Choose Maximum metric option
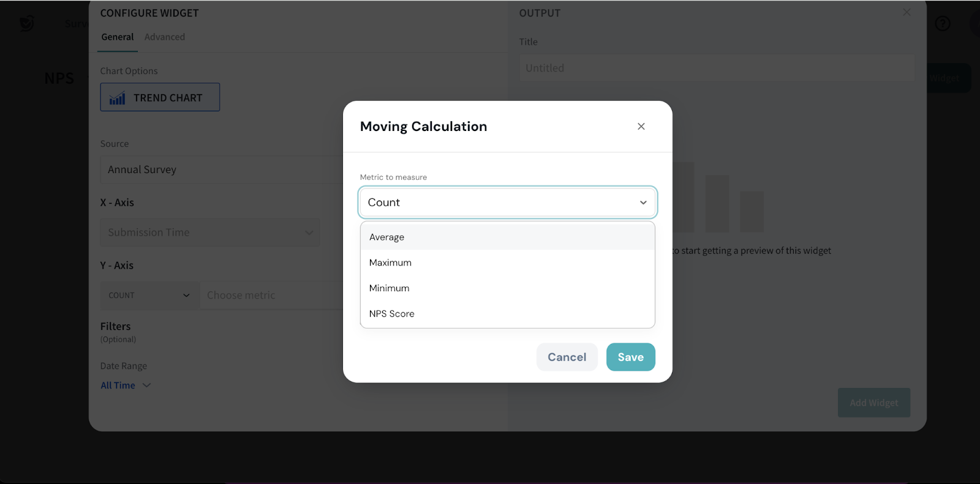 coord(390,262)
